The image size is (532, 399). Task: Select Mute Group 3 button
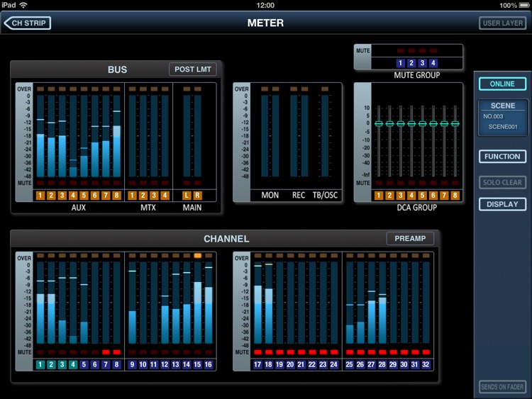tap(422, 62)
